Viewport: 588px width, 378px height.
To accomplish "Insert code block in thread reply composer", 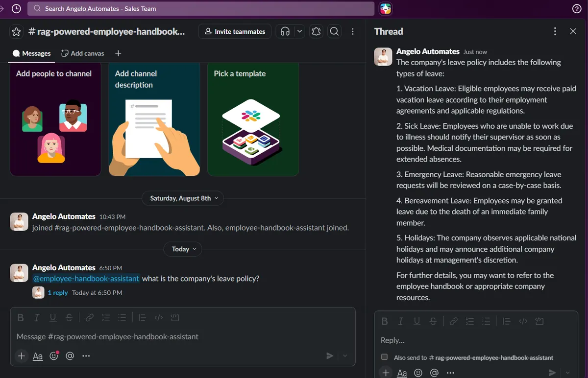I will [539, 321].
